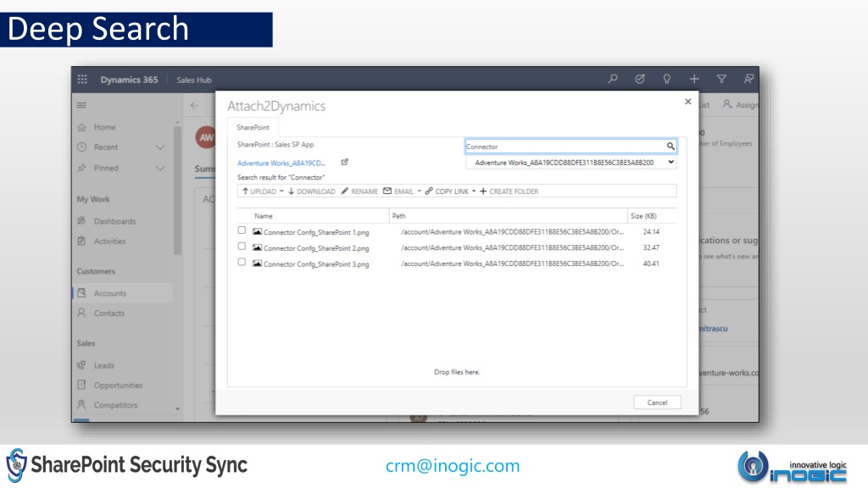
Task: Open Leads in the sidebar
Action: click(x=104, y=365)
